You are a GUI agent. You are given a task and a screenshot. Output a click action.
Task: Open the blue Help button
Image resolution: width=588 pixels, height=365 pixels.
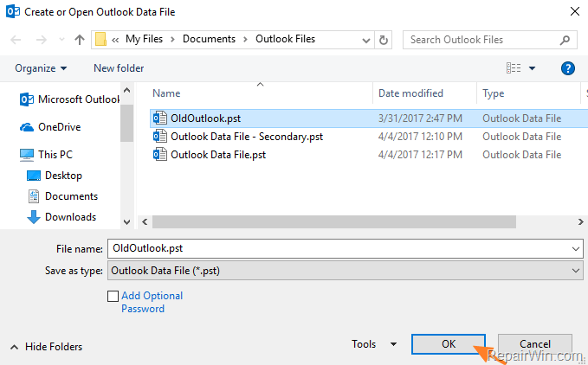point(568,68)
